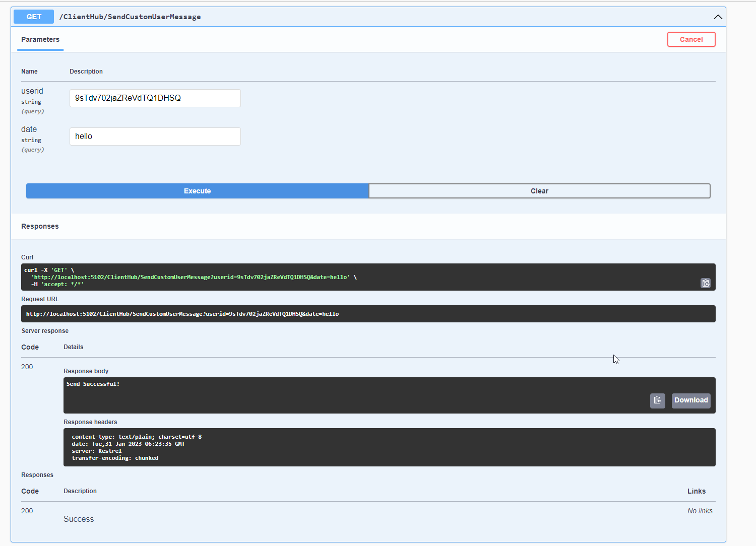Click the 'Server response' label

45,331
